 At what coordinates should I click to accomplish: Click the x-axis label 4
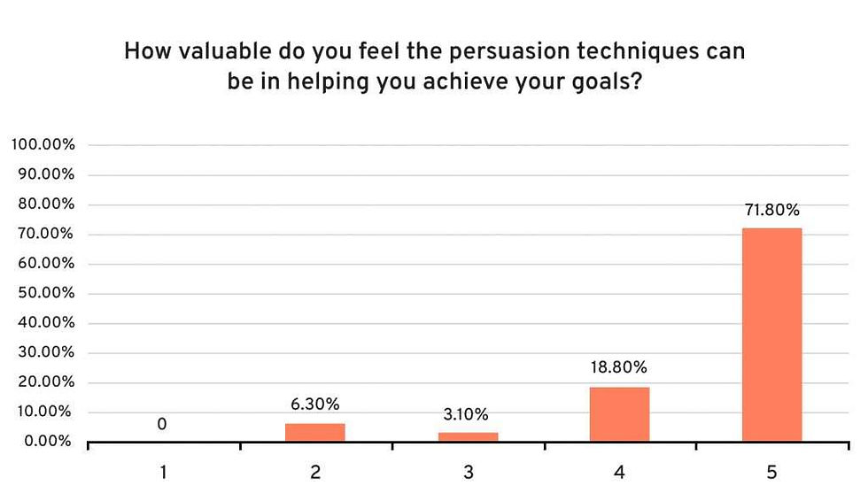pyautogui.click(x=619, y=473)
